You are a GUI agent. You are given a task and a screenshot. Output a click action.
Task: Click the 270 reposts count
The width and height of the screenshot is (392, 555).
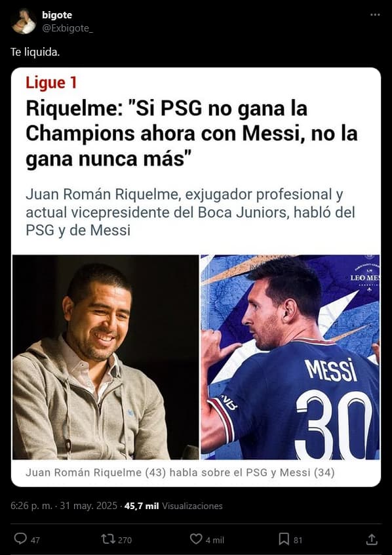125,540
